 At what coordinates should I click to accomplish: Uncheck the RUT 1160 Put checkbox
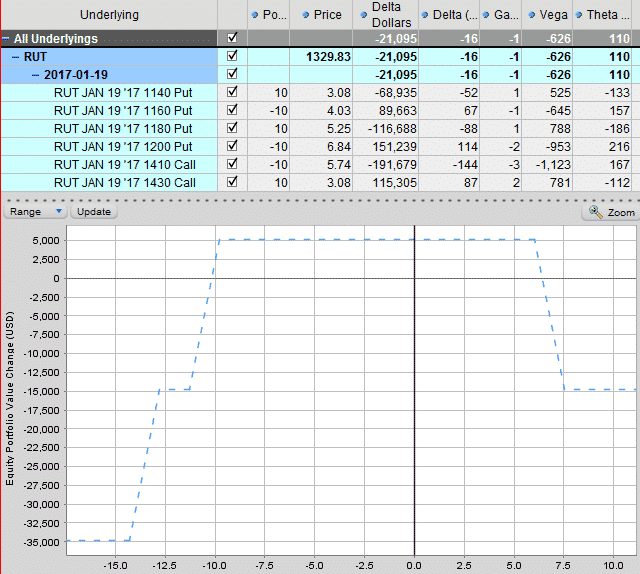point(232,110)
